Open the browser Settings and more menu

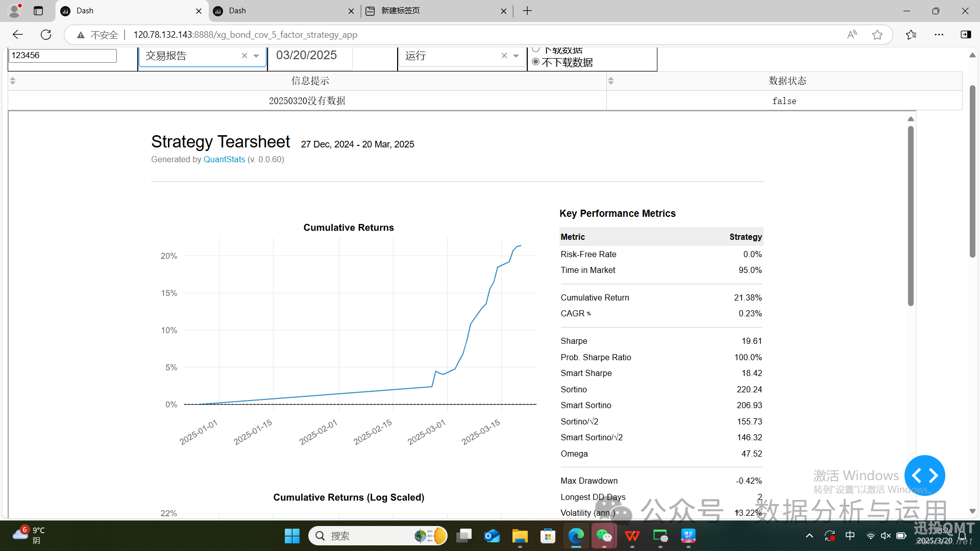tap(939, 35)
